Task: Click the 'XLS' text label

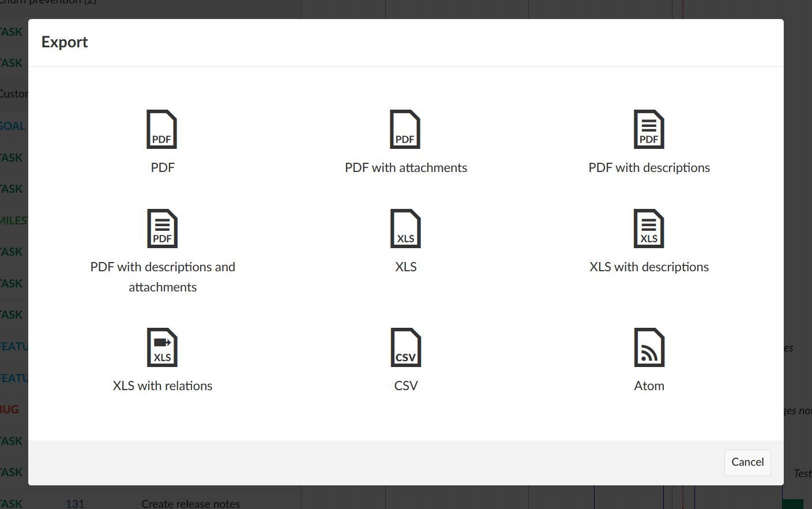Action: tap(406, 267)
